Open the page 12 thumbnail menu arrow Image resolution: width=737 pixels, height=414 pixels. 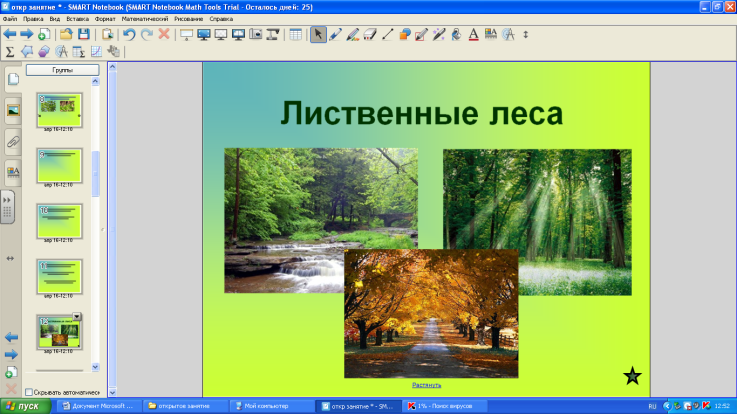[77, 316]
